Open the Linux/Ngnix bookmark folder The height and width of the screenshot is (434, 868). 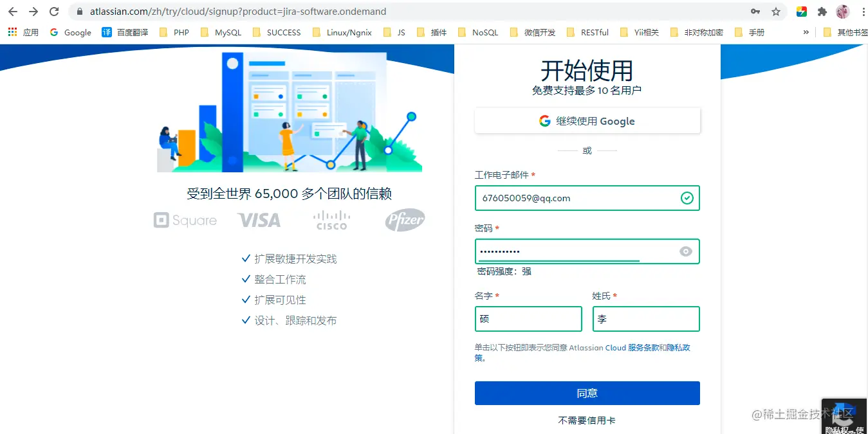click(x=342, y=32)
